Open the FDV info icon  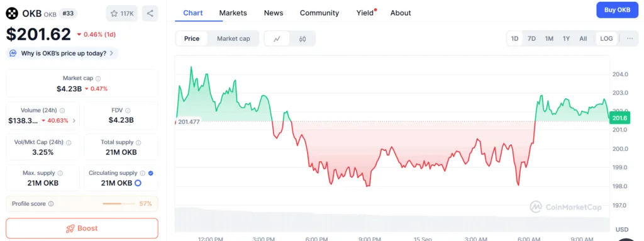pyautogui.click(x=128, y=111)
